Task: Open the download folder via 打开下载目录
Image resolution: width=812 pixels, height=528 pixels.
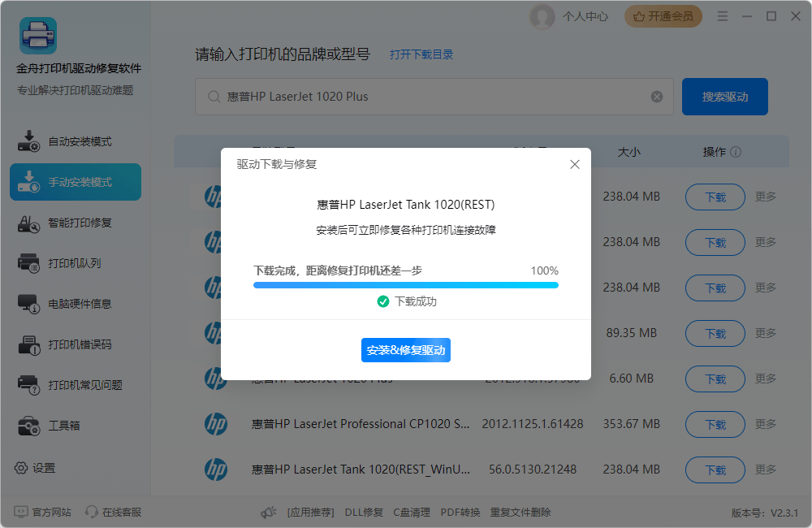Action: pyautogui.click(x=421, y=54)
